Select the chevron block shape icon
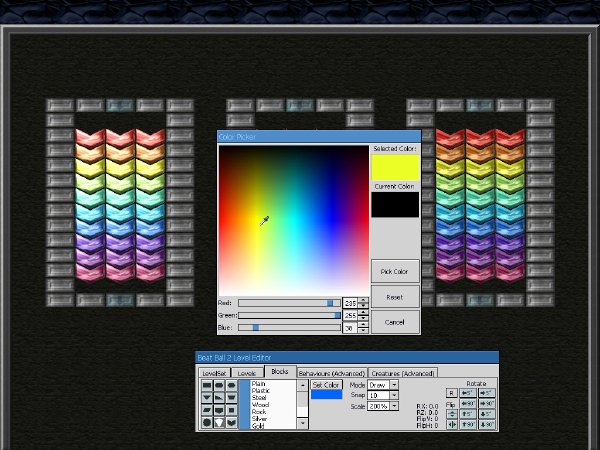Screen dimensions: 600x450 (231, 422)
